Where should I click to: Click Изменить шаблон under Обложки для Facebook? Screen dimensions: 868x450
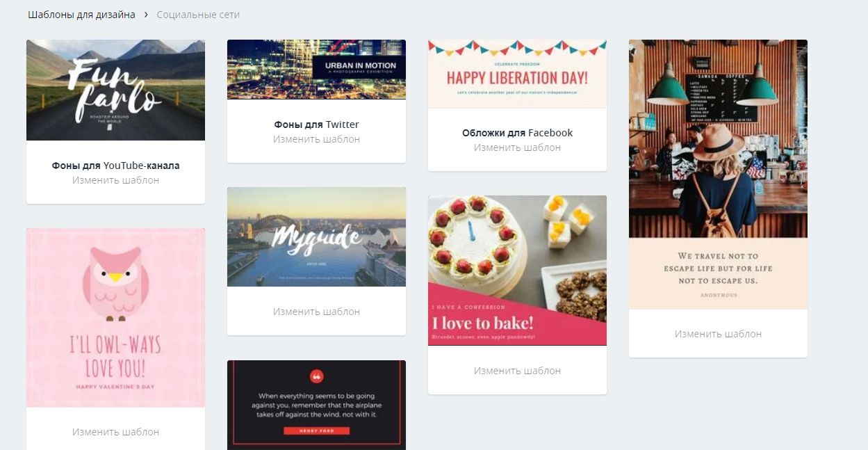point(517,147)
